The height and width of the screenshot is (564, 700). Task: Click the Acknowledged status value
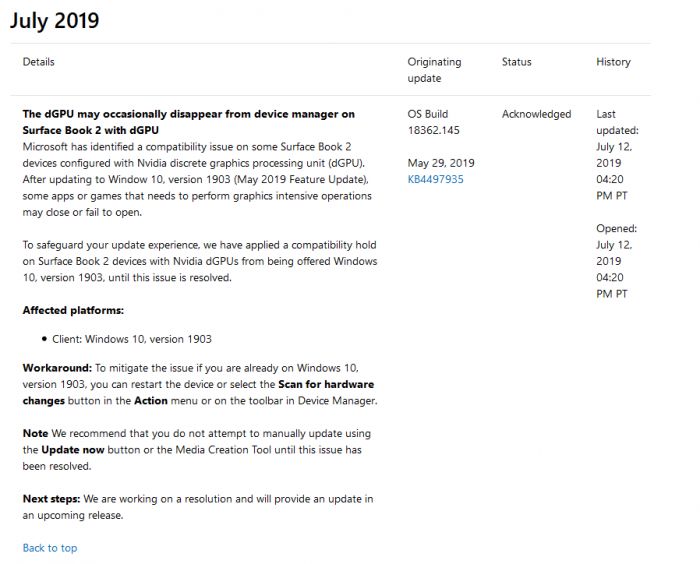(536, 114)
